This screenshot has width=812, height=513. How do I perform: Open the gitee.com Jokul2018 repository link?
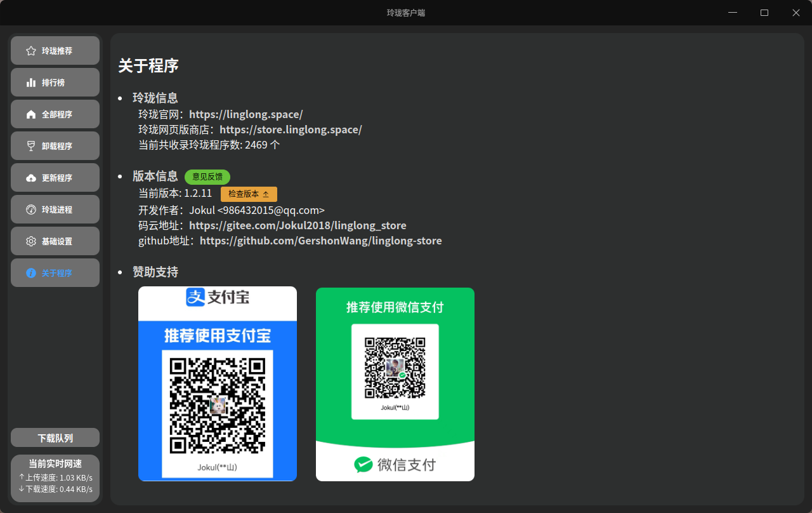click(298, 225)
